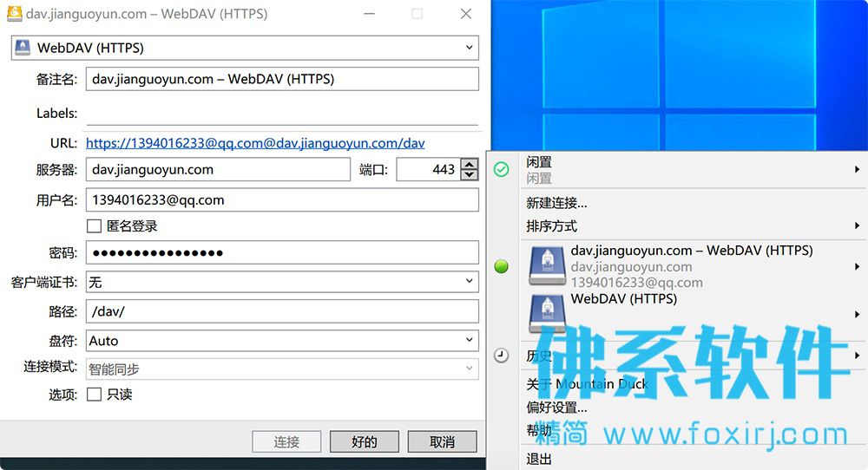Open 偏好设置... menu entry
The width and height of the screenshot is (868, 470).
(x=557, y=407)
